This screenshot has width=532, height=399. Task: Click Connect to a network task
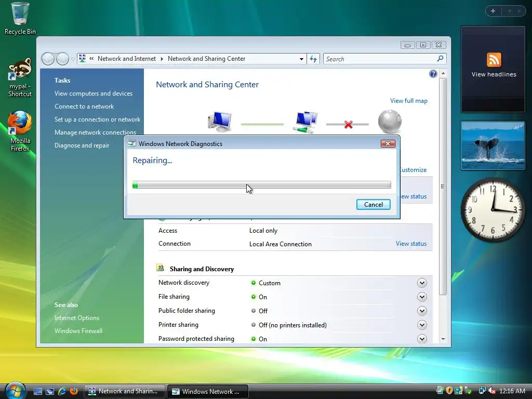coord(84,106)
